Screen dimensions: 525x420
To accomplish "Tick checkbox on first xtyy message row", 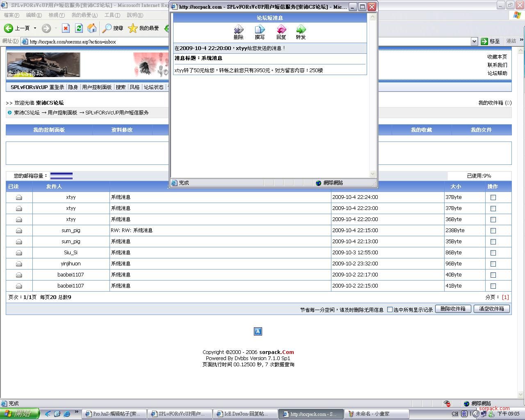I will click(493, 197).
